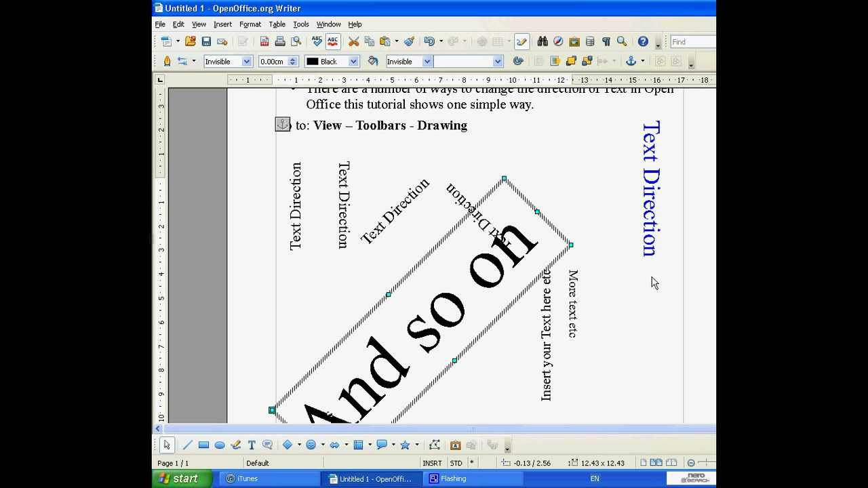
Task: Save the document with the floppy disk icon
Action: pyautogui.click(x=206, y=42)
